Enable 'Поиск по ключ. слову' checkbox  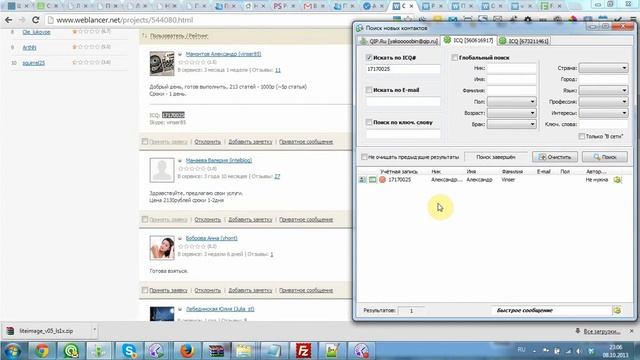pyautogui.click(x=369, y=122)
